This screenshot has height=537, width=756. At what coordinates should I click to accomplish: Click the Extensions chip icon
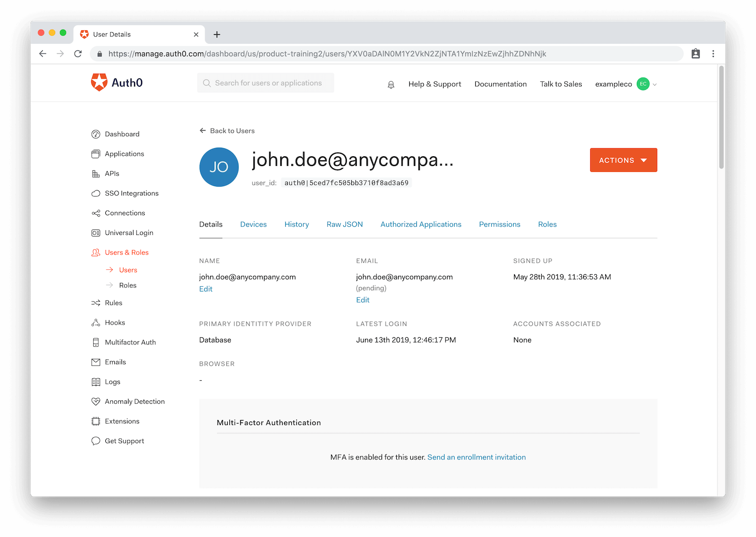pyautogui.click(x=96, y=421)
